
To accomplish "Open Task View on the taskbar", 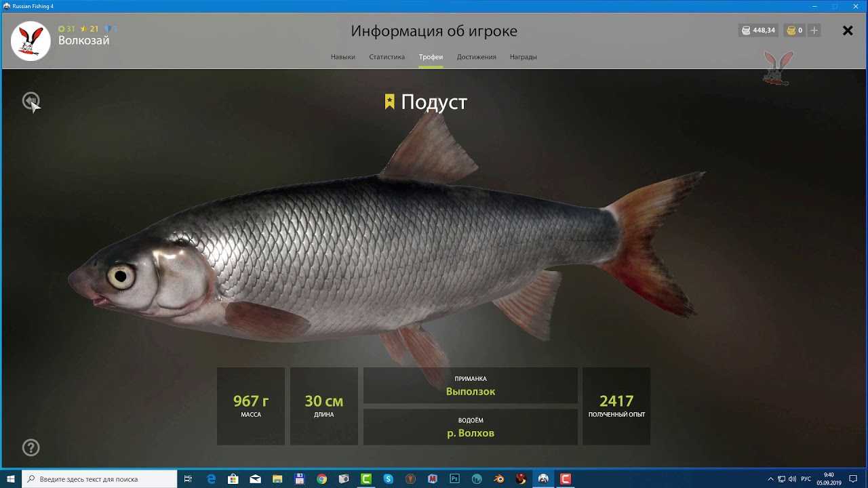I will tap(189, 479).
